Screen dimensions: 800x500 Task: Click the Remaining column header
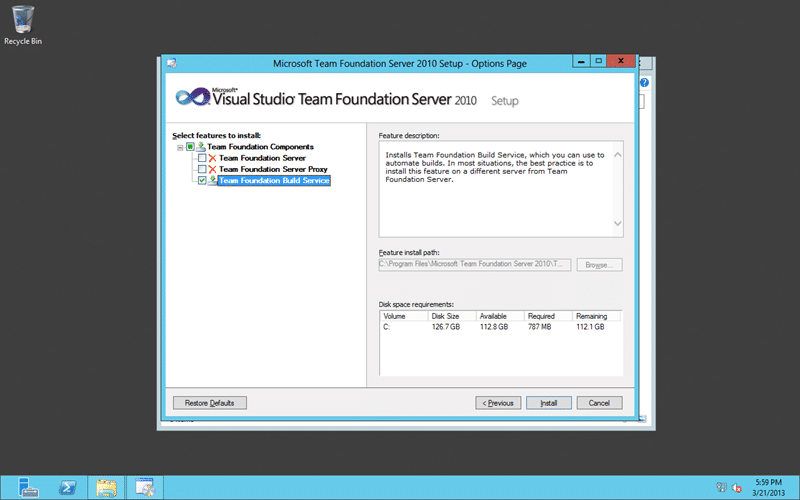[596, 316]
